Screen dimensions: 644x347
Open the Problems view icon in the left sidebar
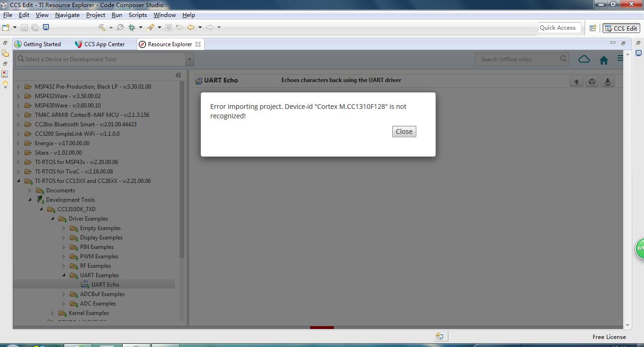(x=5, y=74)
